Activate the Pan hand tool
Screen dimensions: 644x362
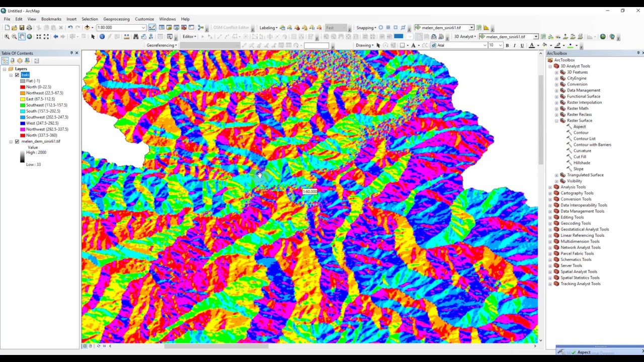click(x=22, y=37)
